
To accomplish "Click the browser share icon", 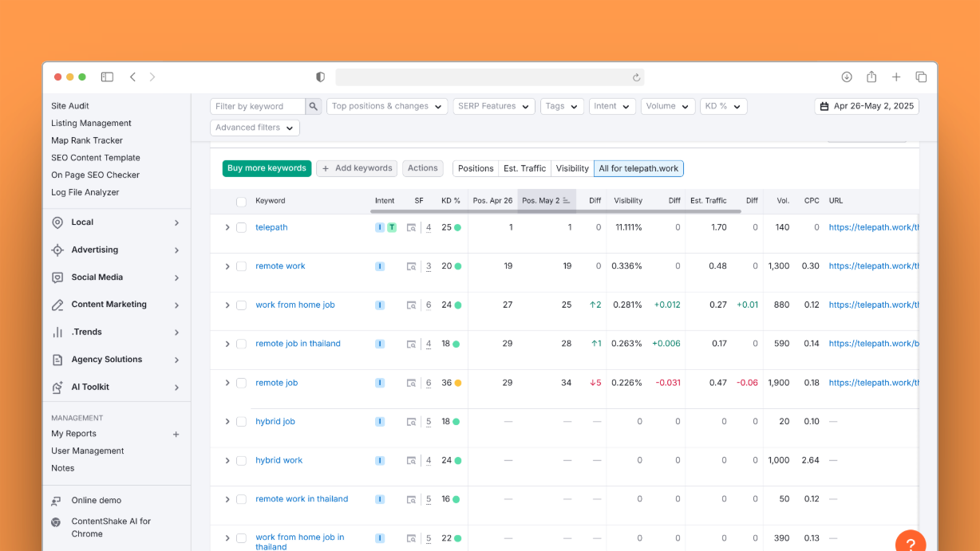I will (x=871, y=77).
